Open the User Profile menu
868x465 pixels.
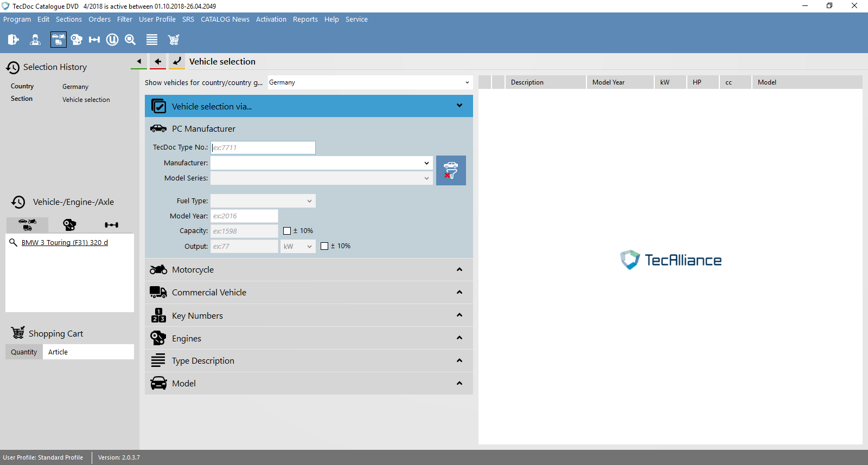click(157, 19)
